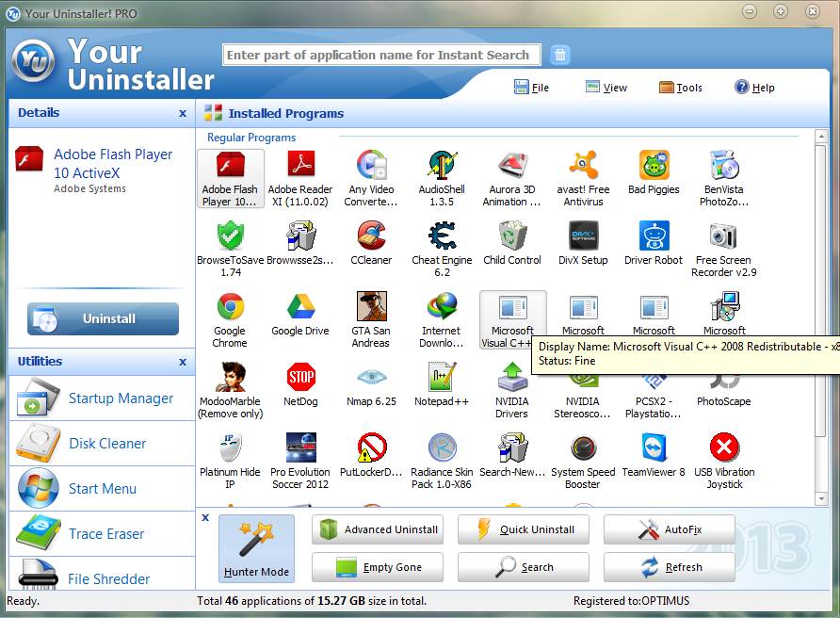
Task: Select ModooMarble (Remove only) icon
Action: click(231, 377)
